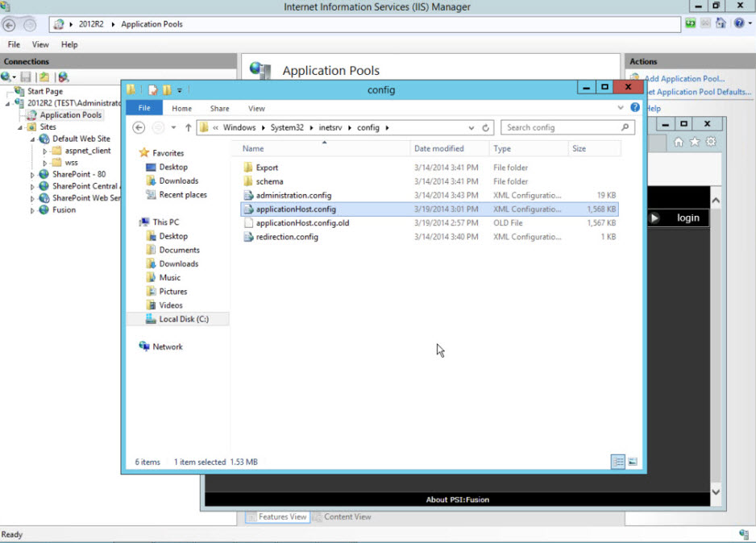Open Explorer recent locations dropdown arrow
Screen dimensions: 756x543
(173, 127)
